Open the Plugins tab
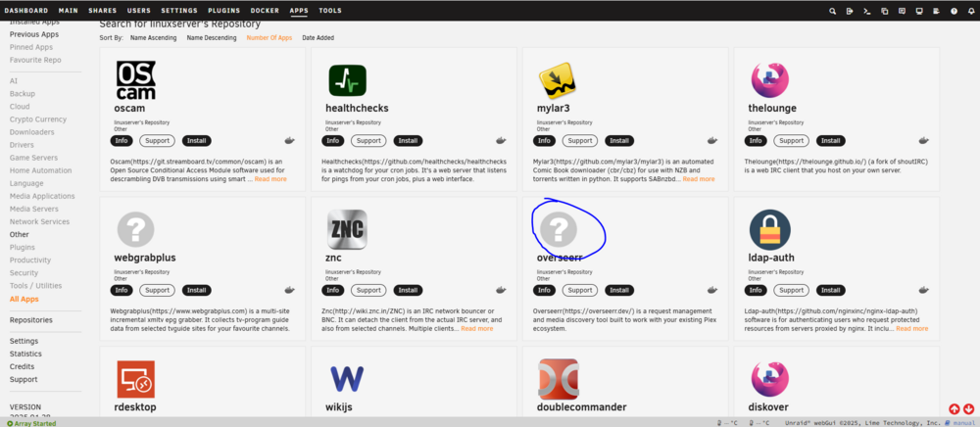 (223, 11)
